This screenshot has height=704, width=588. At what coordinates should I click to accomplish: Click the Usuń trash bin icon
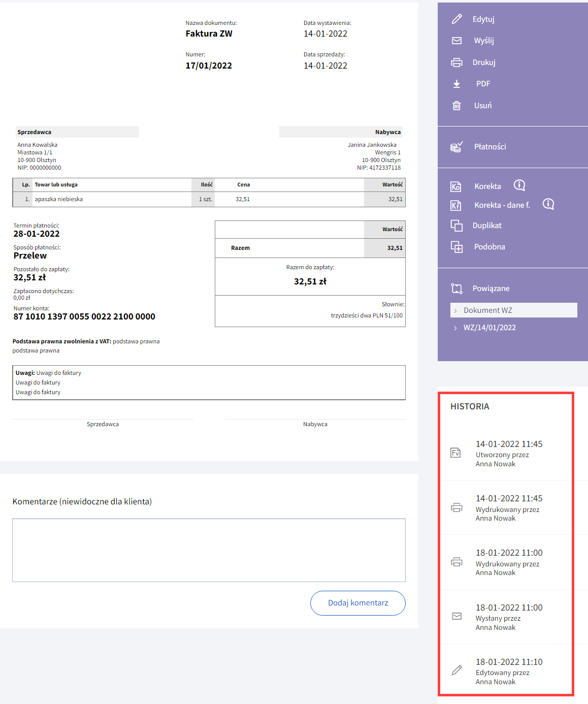pyautogui.click(x=457, y=106)
